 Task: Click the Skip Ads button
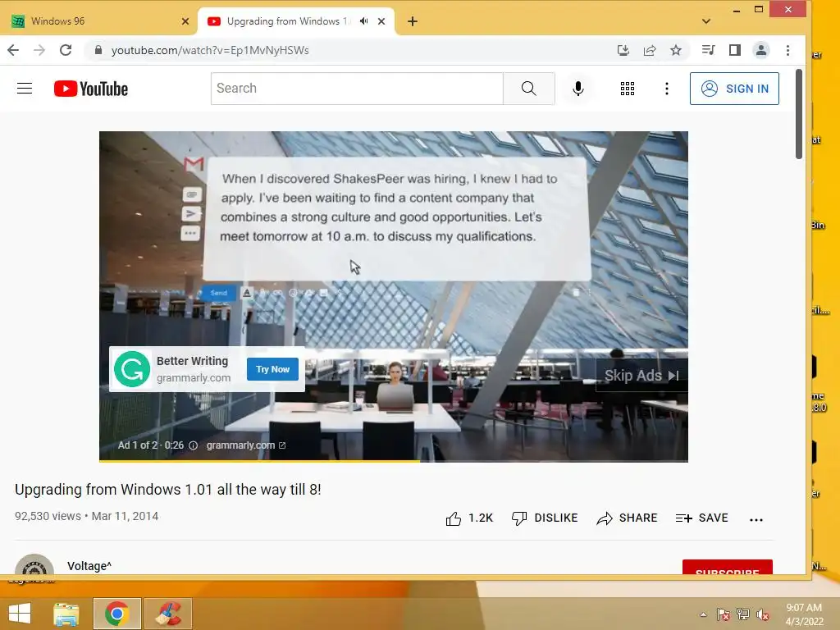(x=641, y=376)
